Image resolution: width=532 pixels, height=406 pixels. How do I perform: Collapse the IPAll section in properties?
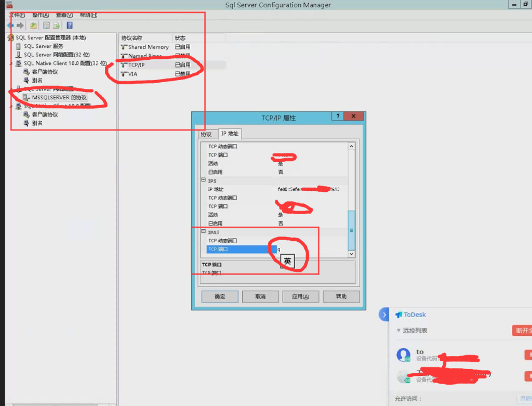coord(204,232)
